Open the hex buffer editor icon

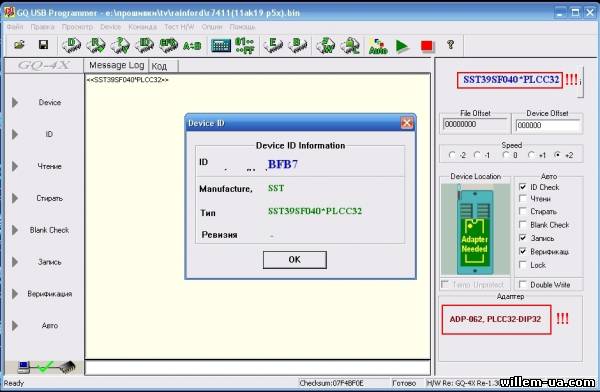point(221,46)
